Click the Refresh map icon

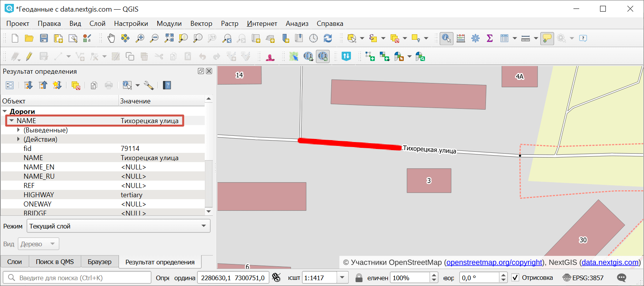(x=328, y=38)
